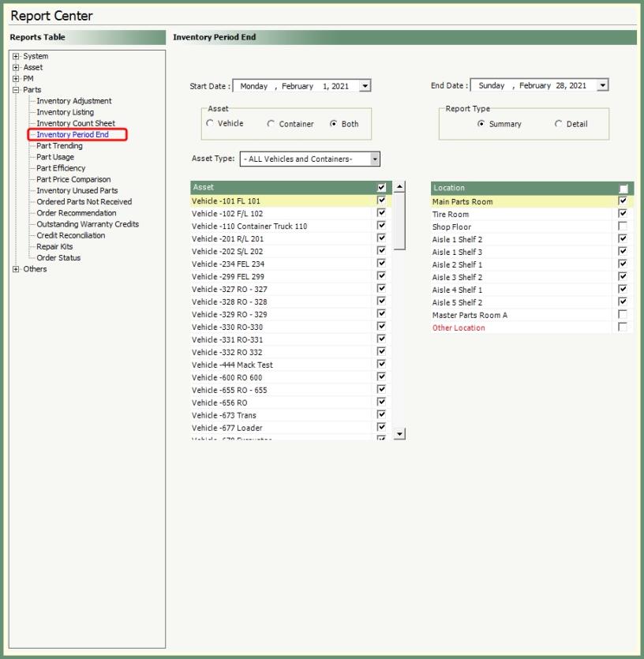Select the Container radio button
The width and height of the screenshot is (644, 659).
tap(271, 124)
